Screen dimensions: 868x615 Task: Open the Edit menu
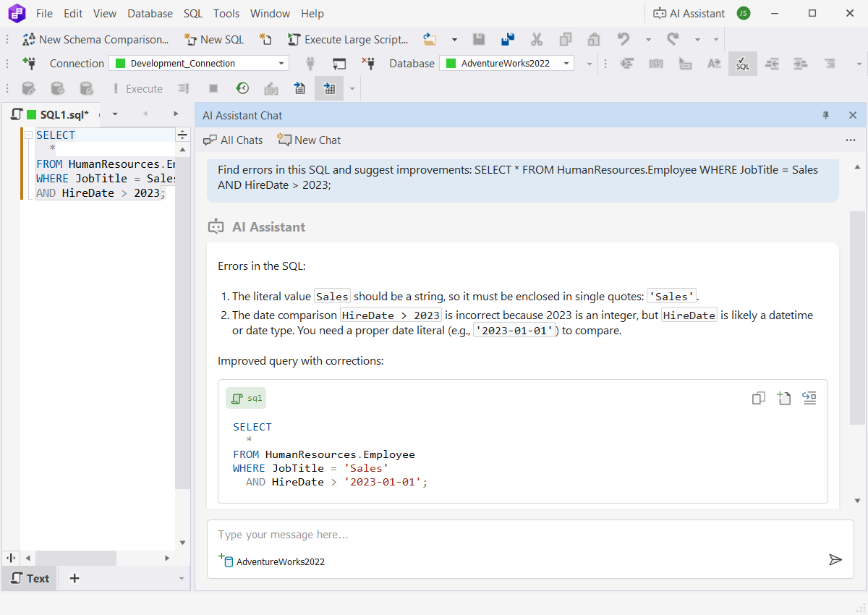click(x=73, y=13)
